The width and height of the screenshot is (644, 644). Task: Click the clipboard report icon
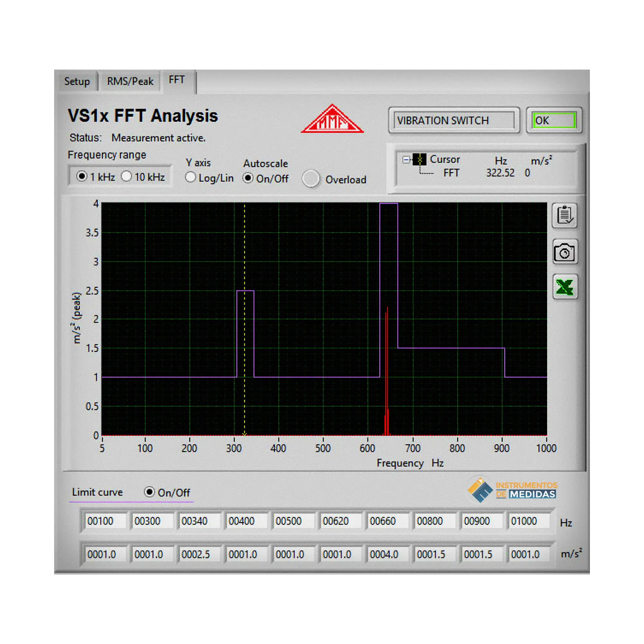(565, 215)
